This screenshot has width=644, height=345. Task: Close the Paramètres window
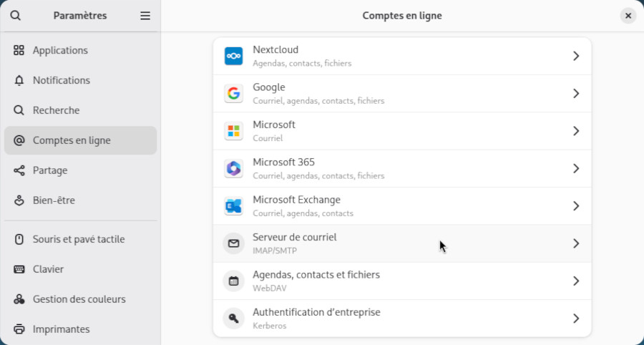point(628,16)
